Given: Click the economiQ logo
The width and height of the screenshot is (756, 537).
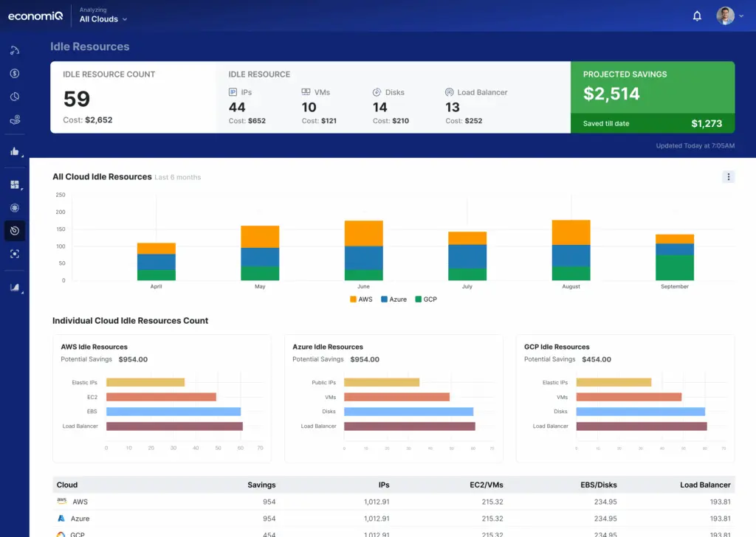Looking at the screenshot, I should pyautogui.click(x=35, y=15).
